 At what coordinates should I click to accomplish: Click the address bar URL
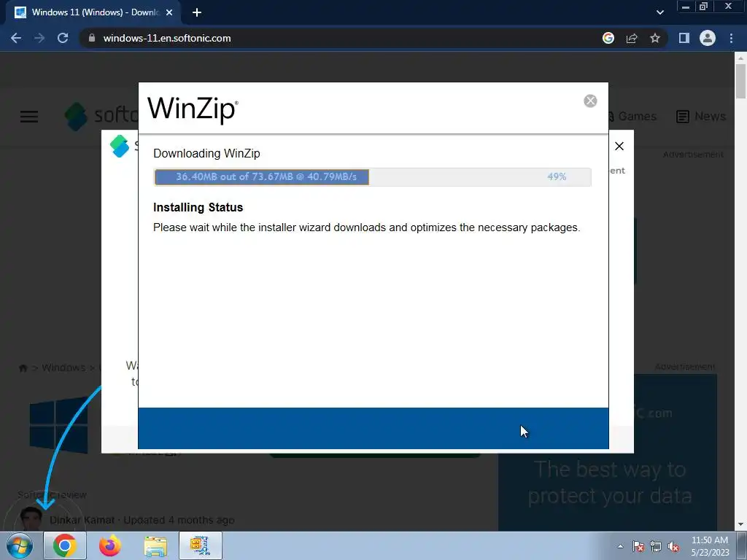coord(167,38)
